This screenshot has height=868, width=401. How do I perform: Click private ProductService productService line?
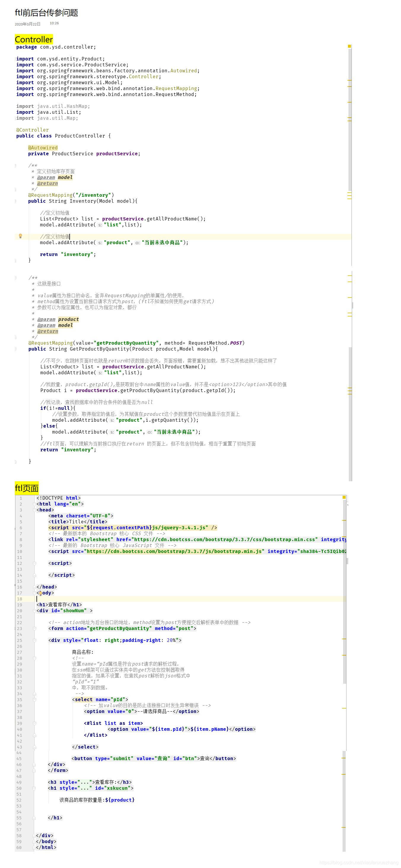point(84,154)
